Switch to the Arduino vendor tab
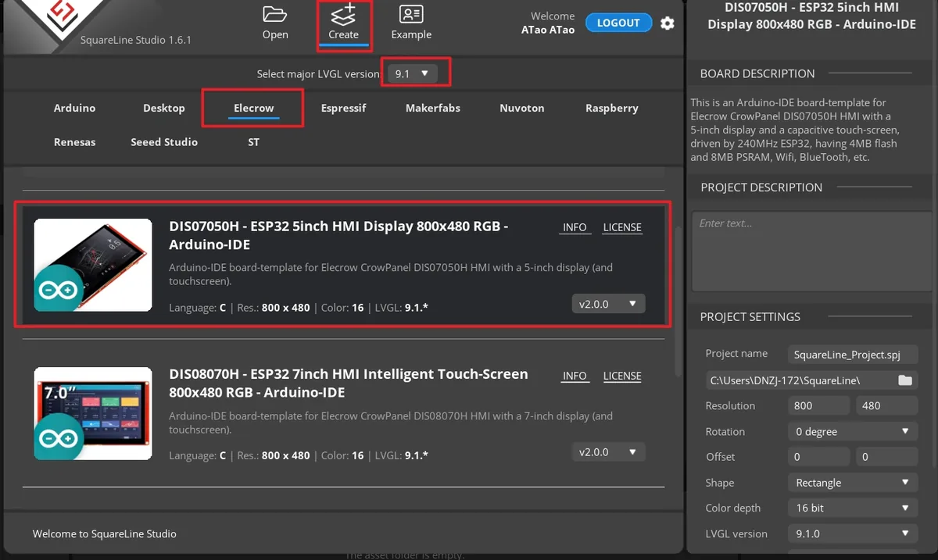 (74, 108)
